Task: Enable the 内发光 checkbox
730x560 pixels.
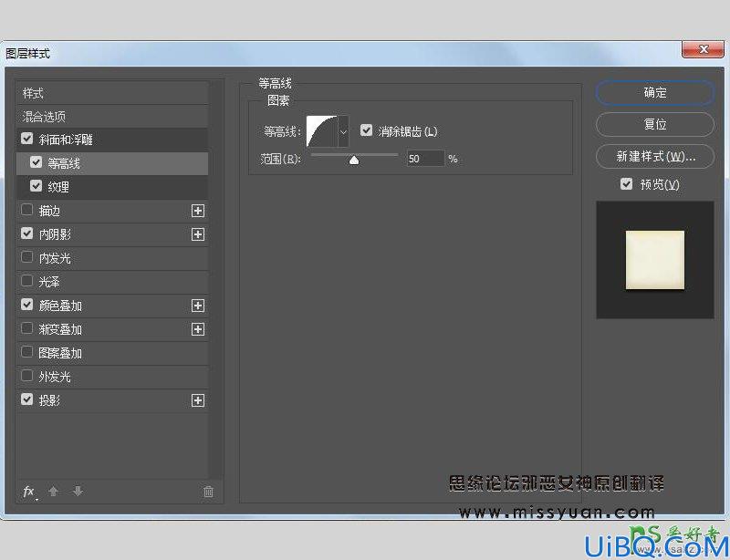Action: (27, 257)
